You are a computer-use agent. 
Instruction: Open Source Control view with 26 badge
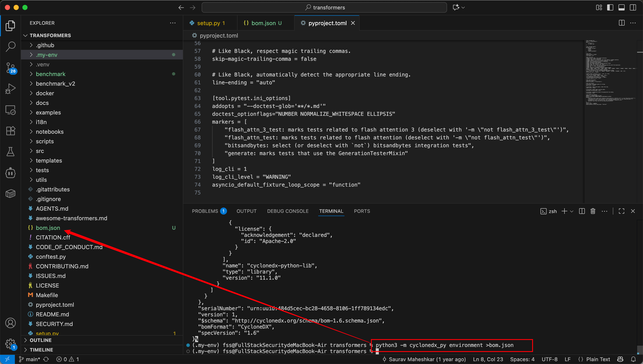10,68
